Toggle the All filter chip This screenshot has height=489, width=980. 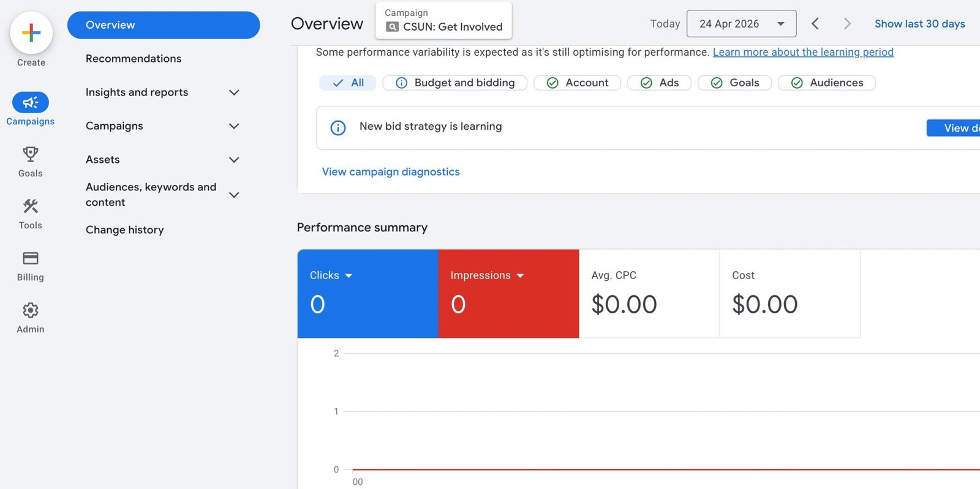(x=348, y=83)
